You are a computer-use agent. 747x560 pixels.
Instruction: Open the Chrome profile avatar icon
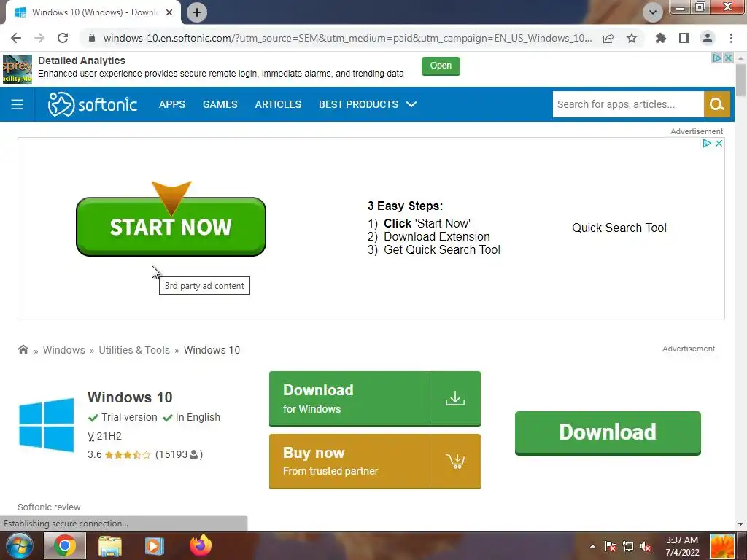pos(708,38)
